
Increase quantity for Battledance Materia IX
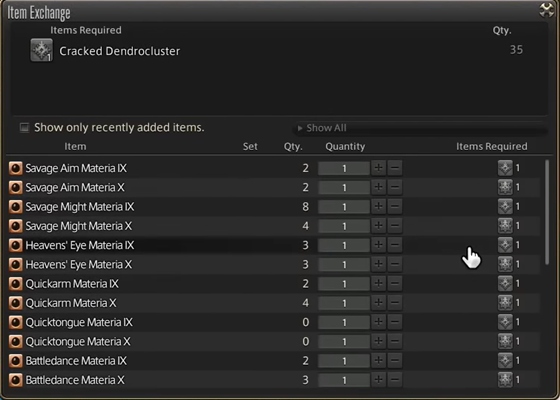pos(379,361)
